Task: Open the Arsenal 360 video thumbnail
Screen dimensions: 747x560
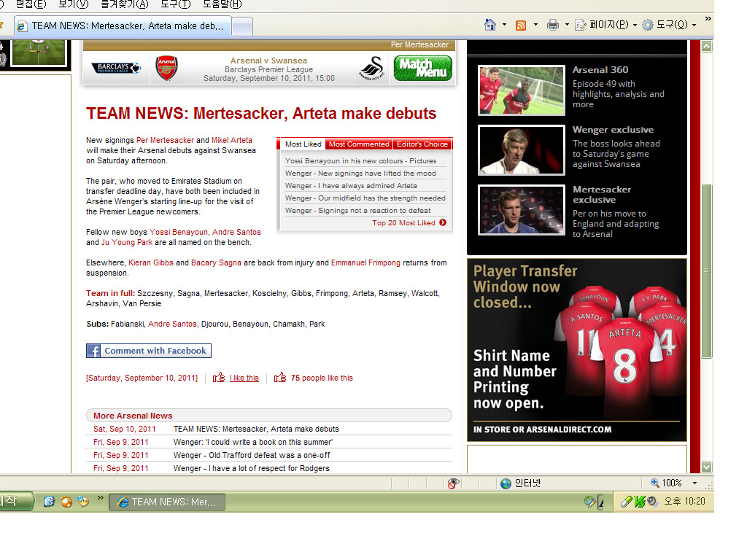Action: 522,90
